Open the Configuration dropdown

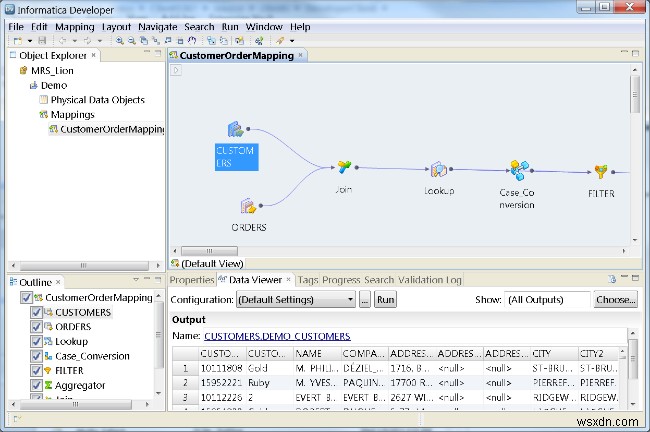click(296, 299)
